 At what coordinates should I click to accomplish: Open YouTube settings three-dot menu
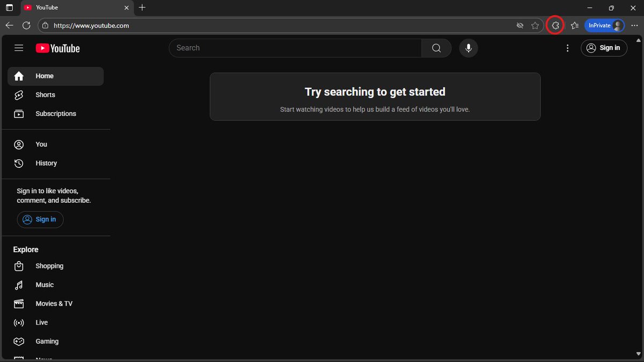pyautogui.click(x=568, y=48)
